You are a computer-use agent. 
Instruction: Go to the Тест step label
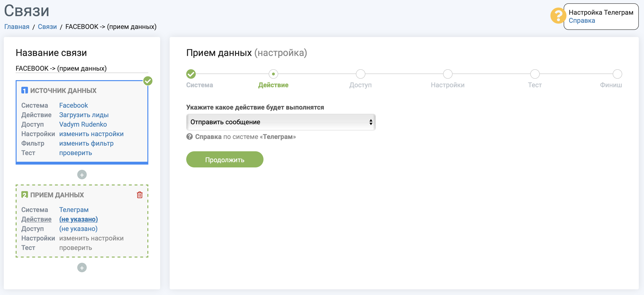click(x=535, y=85)
